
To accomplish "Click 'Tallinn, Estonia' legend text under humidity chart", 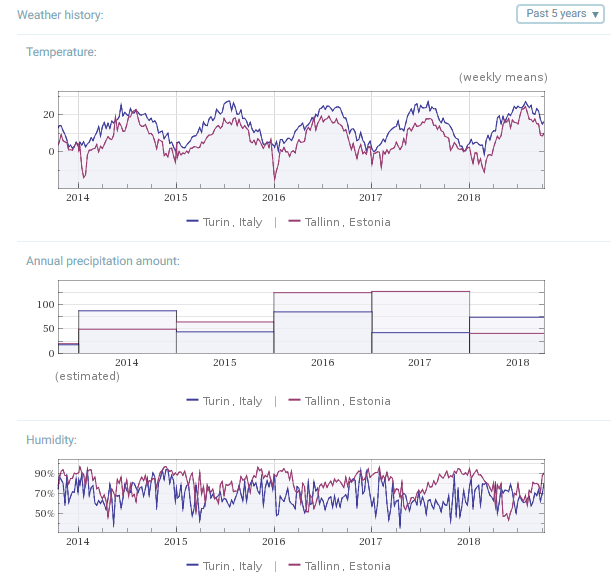I will coord(348,566).
